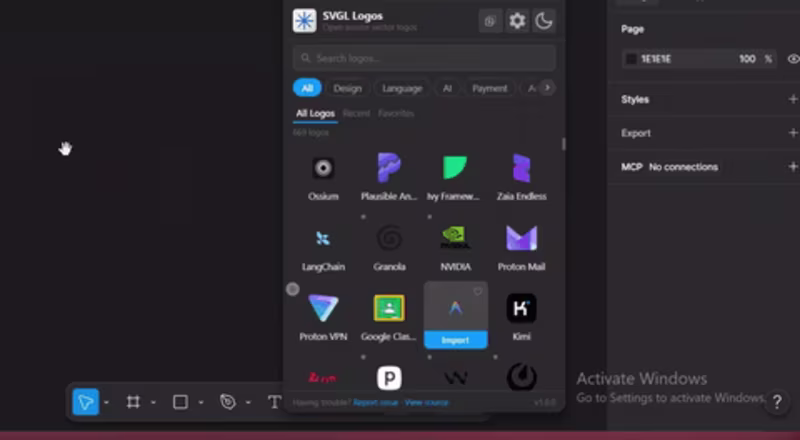Image resolution: width=800 pixels, height=440 pixels.
Task: Open SVGL plugin settings gear
Action: 517,21
